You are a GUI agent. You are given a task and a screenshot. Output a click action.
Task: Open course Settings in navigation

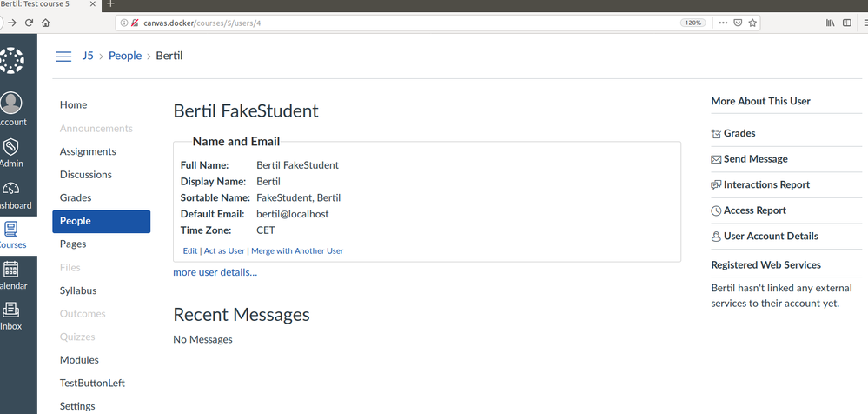point(77,406)
